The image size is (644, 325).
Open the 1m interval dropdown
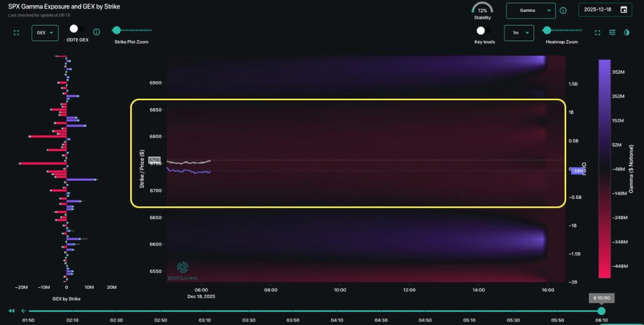519,33
